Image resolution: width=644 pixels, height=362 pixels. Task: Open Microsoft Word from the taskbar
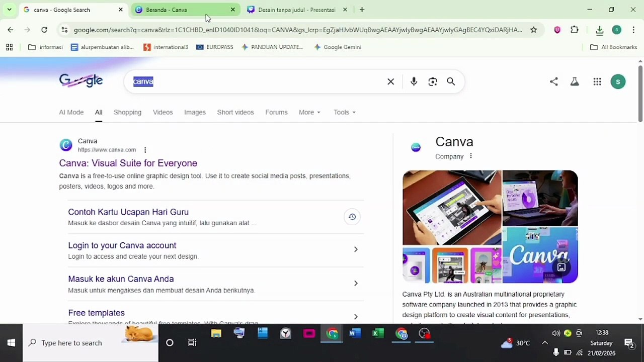tap(355, 333)
